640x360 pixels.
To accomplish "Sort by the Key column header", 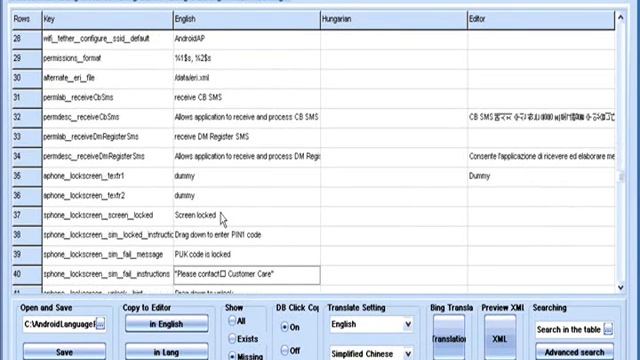I will tap(108, 19).
